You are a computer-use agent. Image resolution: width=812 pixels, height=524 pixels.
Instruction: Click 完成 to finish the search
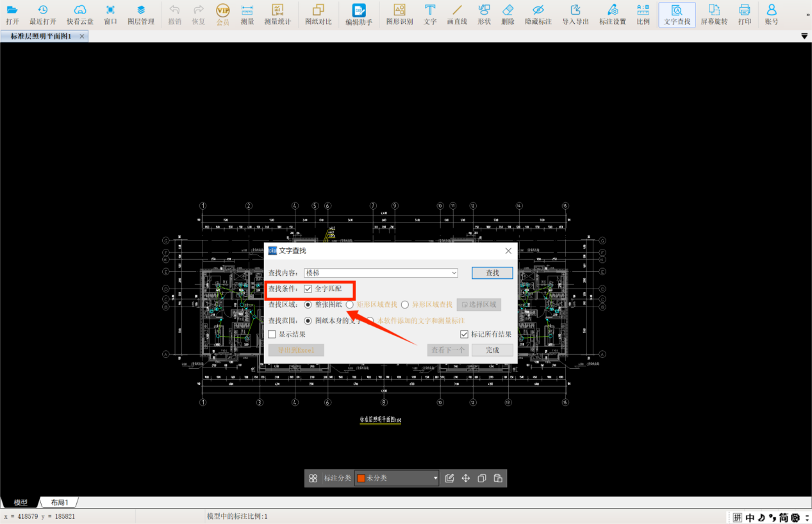tap(492, 350)
